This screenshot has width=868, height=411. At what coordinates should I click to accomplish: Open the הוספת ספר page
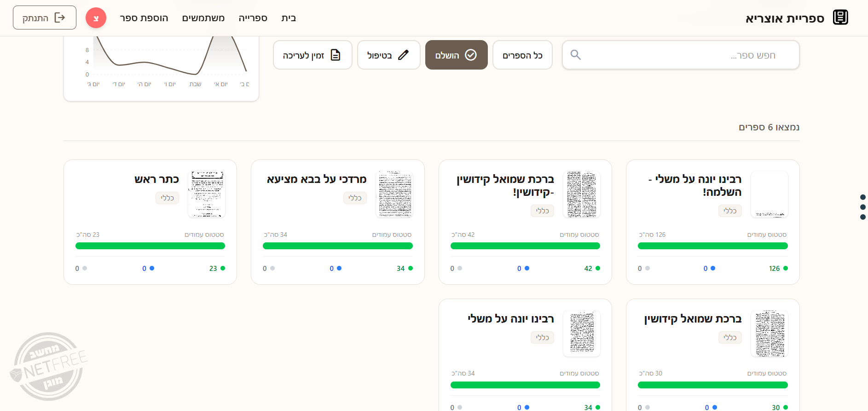pos(144,18)
